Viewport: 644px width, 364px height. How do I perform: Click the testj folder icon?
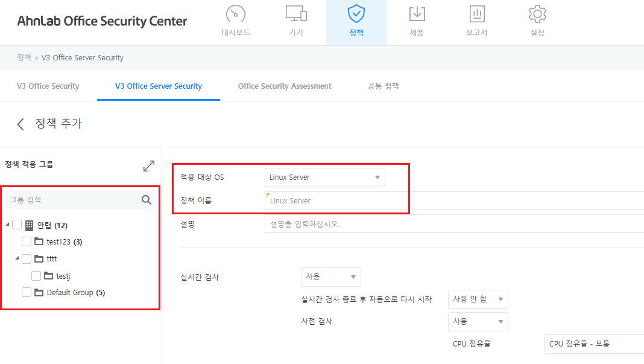(48, 276)
